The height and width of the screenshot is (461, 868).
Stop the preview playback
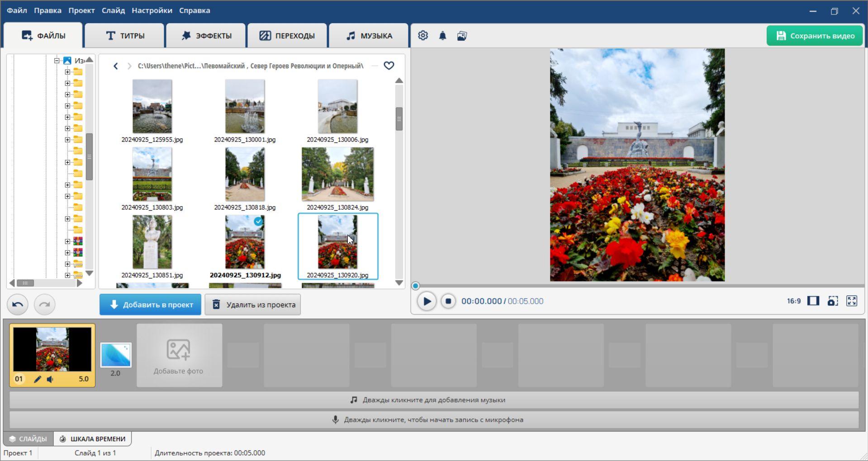point(448,301)
